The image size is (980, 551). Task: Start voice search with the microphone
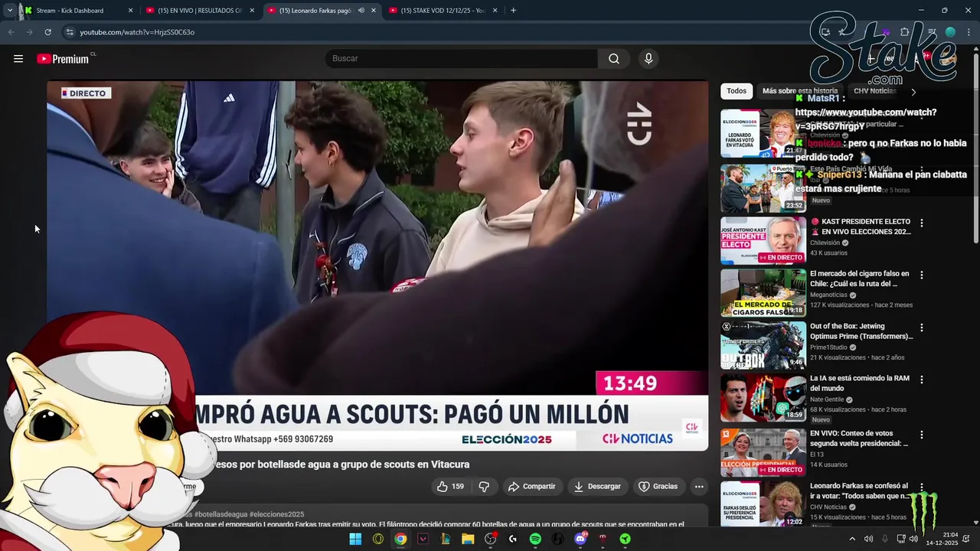pyautogui.click(x=648, y=59)
